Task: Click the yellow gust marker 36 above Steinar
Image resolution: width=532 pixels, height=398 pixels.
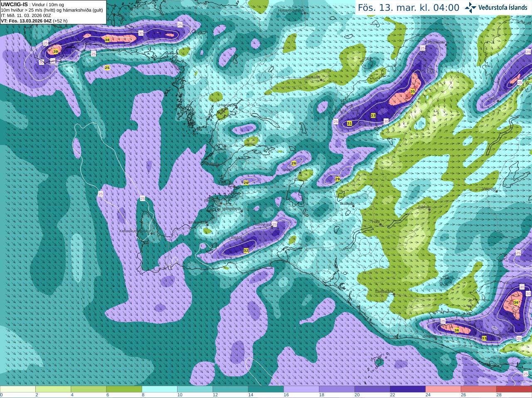Action: 456,330
